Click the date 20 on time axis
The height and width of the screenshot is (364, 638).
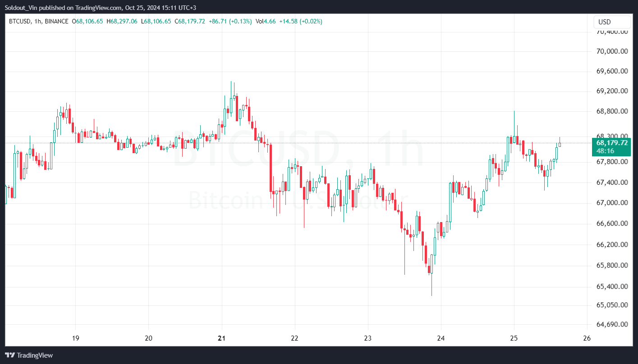149,338
